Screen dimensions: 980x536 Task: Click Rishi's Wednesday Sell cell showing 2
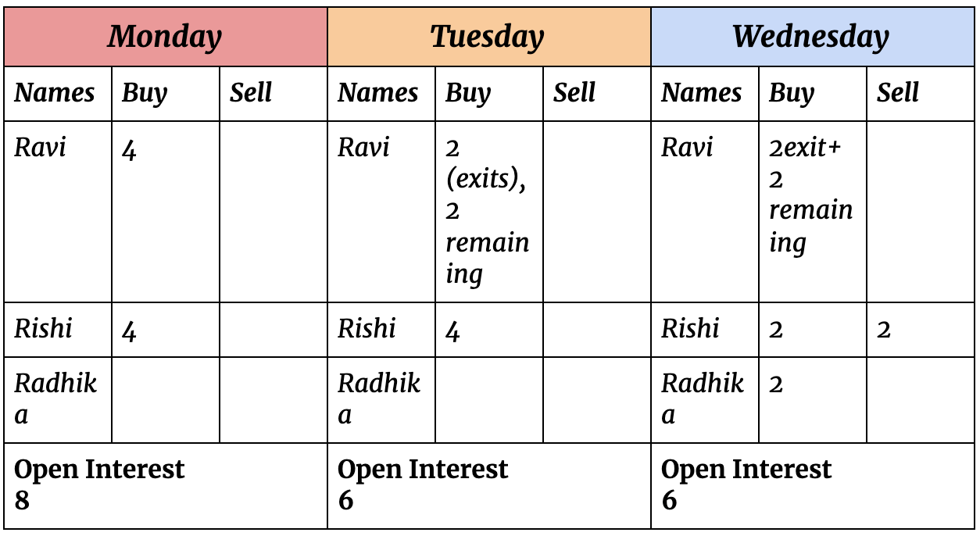click(x=920, y=329)
